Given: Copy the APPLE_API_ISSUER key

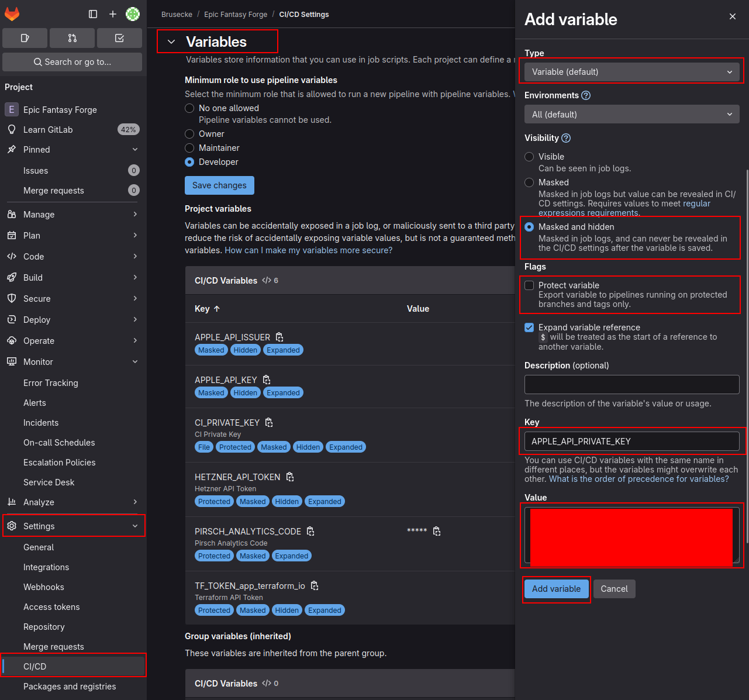Looking at the screenshot, I should (x=279, y=337).
